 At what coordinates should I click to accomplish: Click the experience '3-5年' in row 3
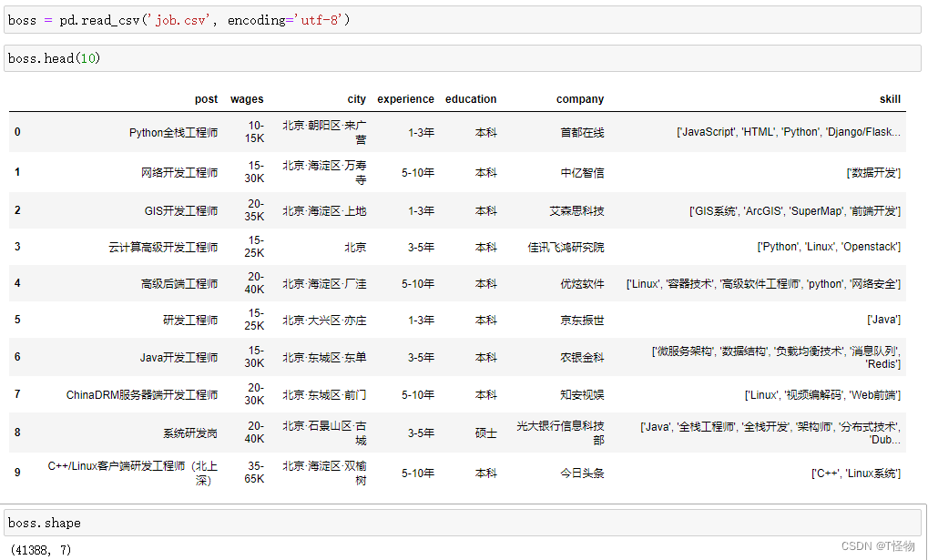421,248
